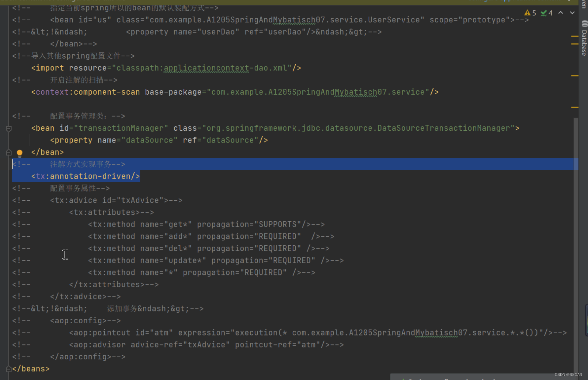This screenshot has height=380, width=588.
Task: Jump to previous highlighted problem with up arrow
Action: [x=561, y=13]
